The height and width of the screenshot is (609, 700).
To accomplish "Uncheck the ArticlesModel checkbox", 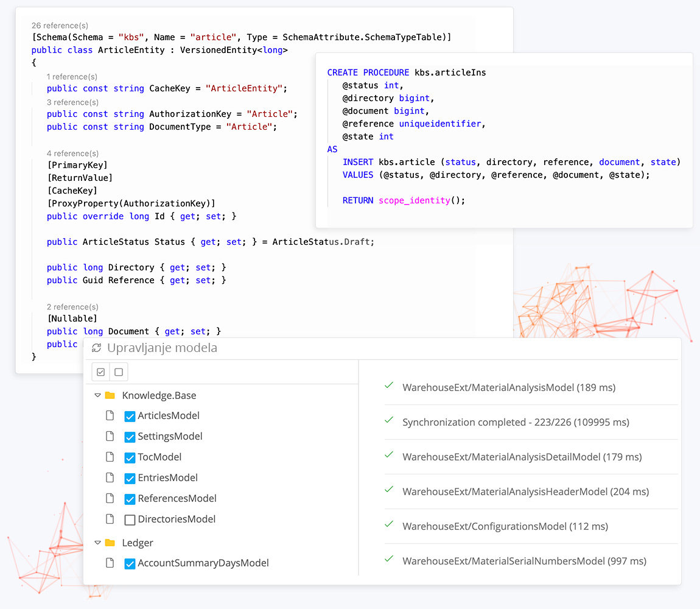I will 130,417.
